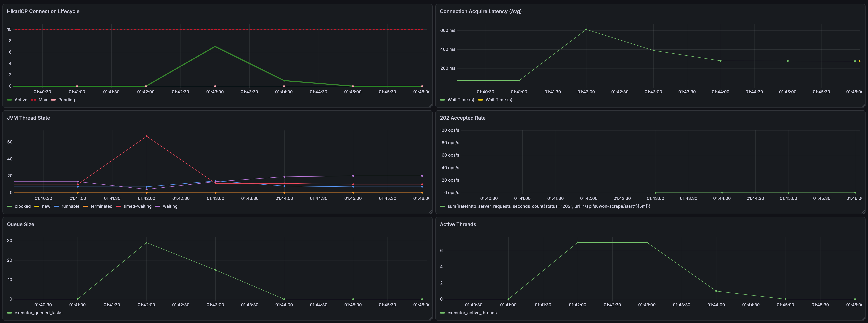Screen dimensions: 868x323
Task: Click green color marker beside Active legend
Action: (x=9, y=100)
